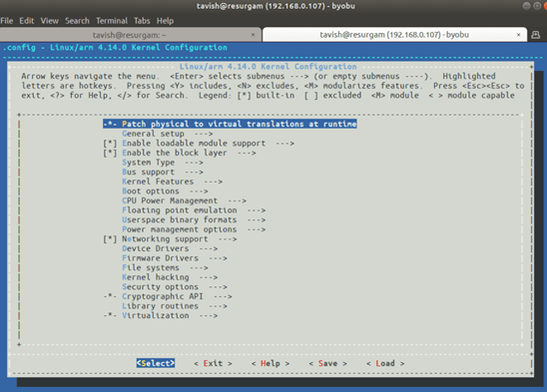Select Enable loadable module support label
The image size is (547, 392).
pos(194,144)
